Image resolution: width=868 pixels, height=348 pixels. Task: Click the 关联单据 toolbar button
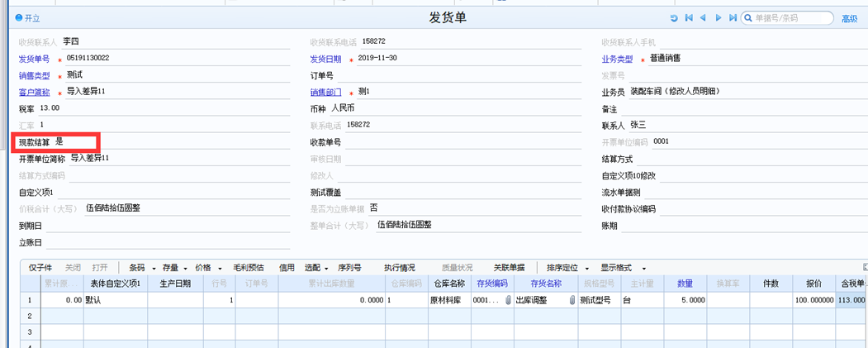coord(510,268)
